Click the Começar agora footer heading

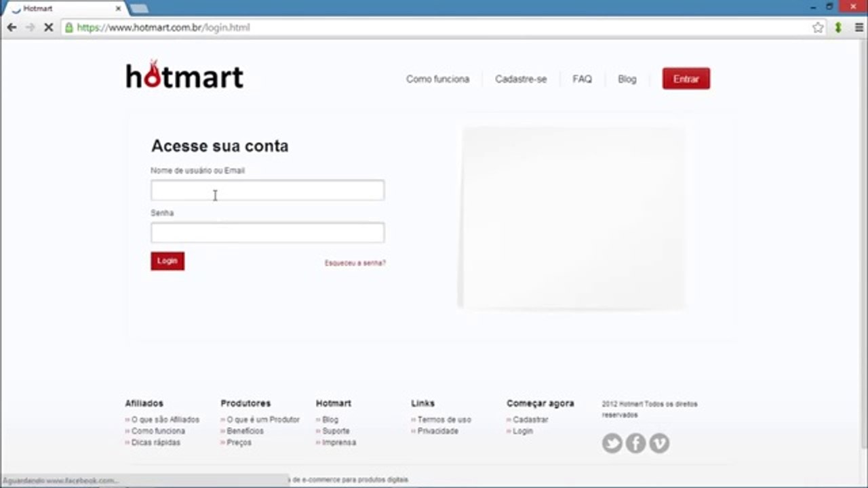[540, 403]
